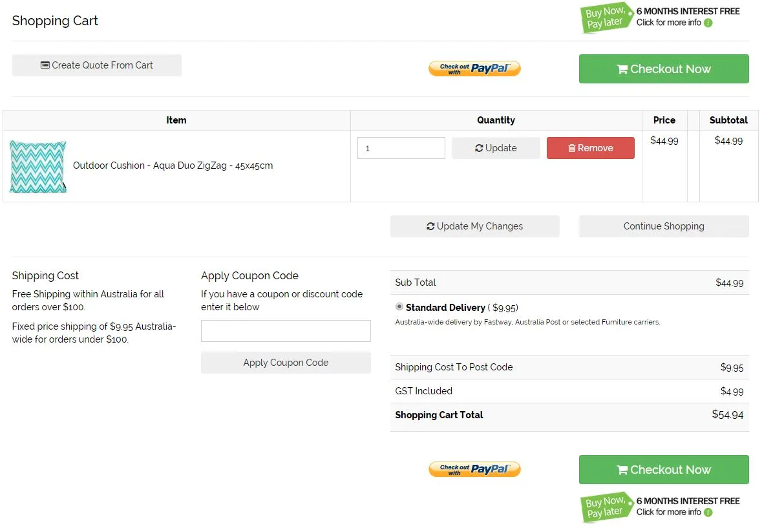Viewport: 762px width, 532px height.
Task: Click Update next to the quantity field
Action: tap(496, 148)
